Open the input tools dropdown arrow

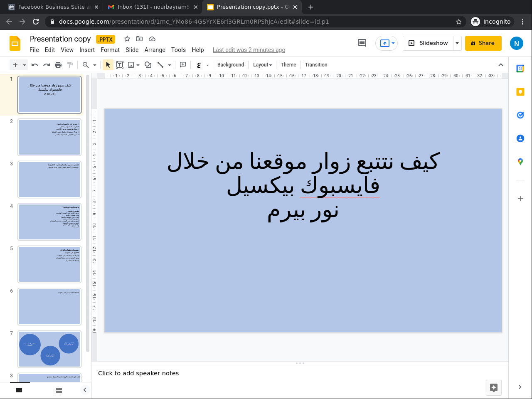point(207,65)
